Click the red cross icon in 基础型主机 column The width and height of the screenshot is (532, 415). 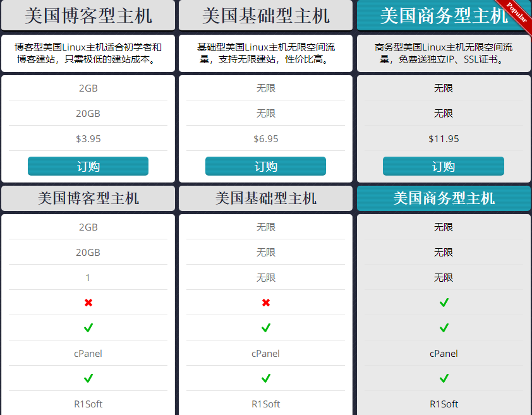(266, 303)
